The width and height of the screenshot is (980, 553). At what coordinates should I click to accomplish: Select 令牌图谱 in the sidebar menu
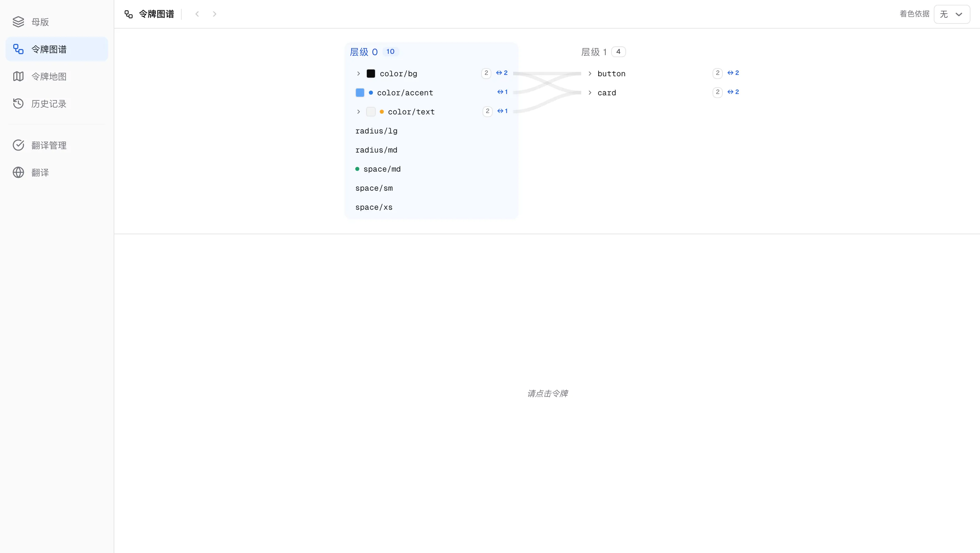pos(57,49)
